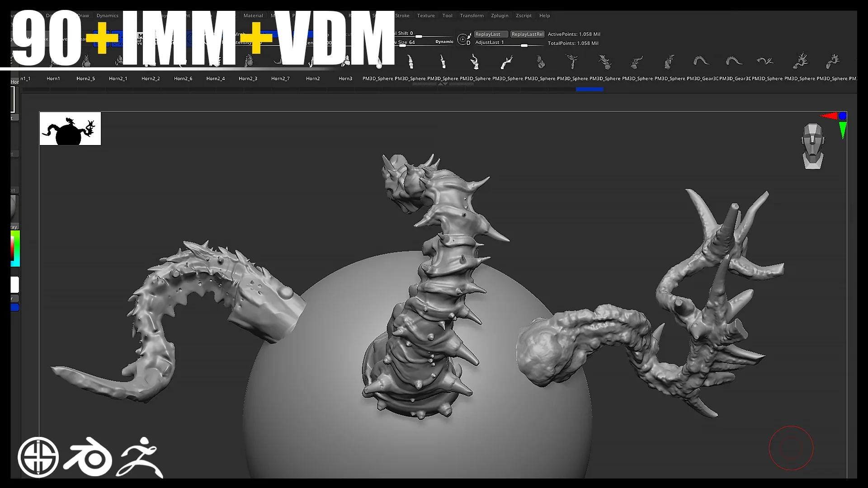Pick the dark stubby tentacle brush icon

click(540, 61)
